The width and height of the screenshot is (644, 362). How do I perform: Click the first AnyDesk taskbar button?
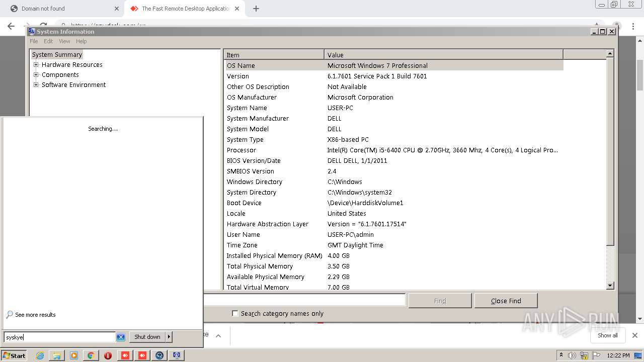[125, 355]
